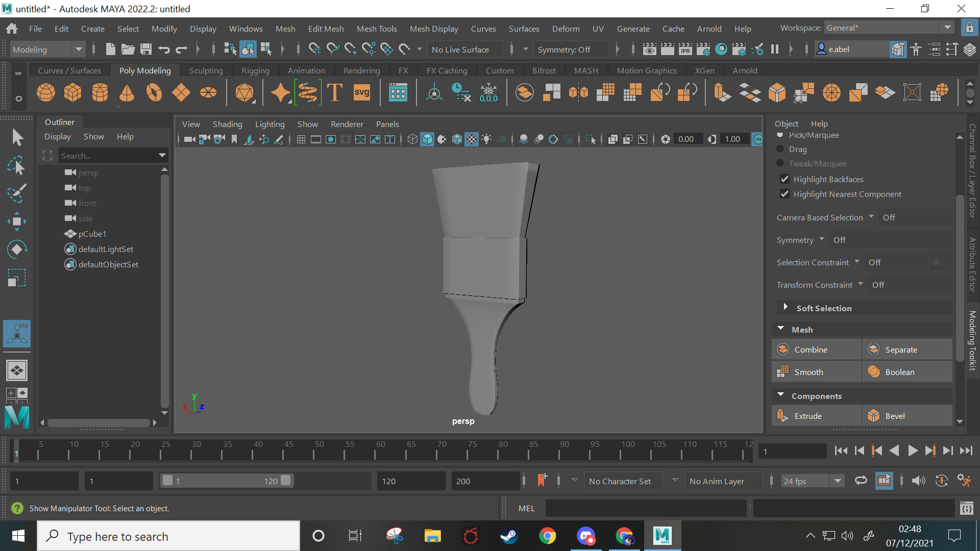Screen dimensions: 980x551
Task: Open the Mesh Tools menu
Action: pos(377,29)
